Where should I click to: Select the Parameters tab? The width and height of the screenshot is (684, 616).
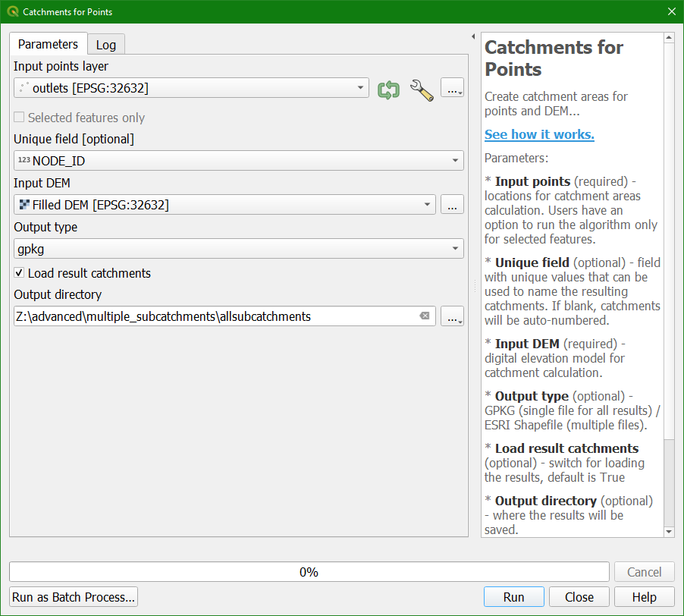48,44
